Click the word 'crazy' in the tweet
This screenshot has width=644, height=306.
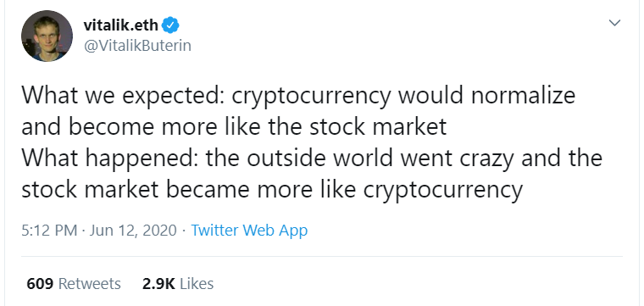[486, 159]
